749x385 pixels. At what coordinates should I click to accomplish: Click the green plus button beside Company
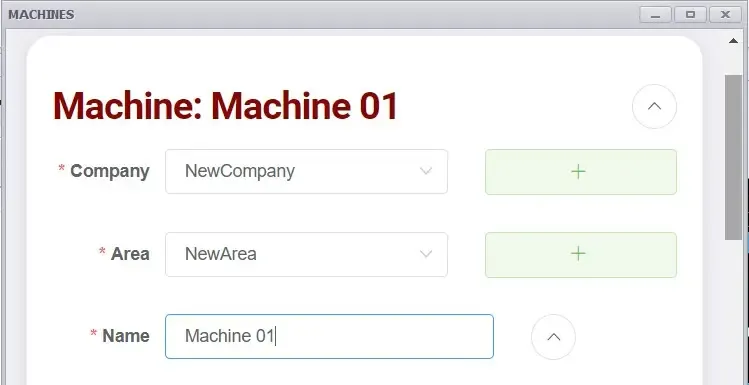(x=581, y=172)
